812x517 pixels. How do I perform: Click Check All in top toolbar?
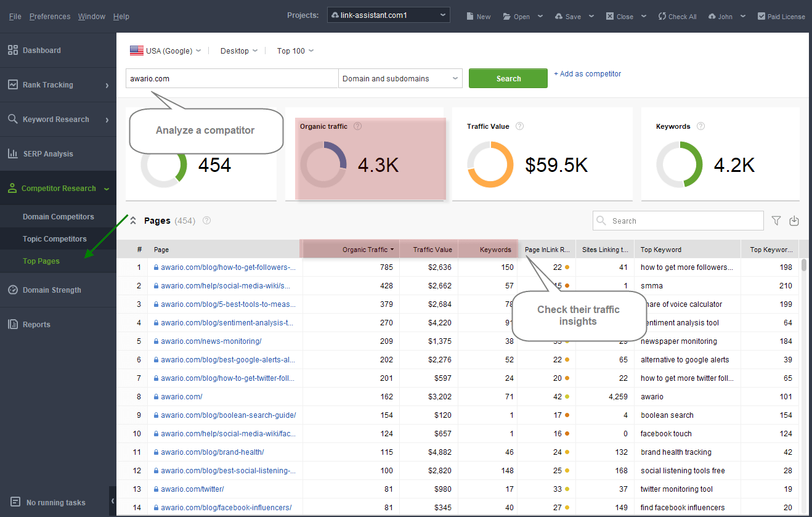(677, 17)
